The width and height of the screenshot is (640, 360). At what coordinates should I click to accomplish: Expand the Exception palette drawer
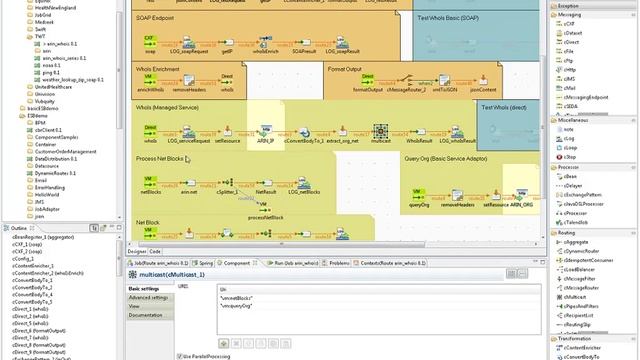tap(594, 6)
